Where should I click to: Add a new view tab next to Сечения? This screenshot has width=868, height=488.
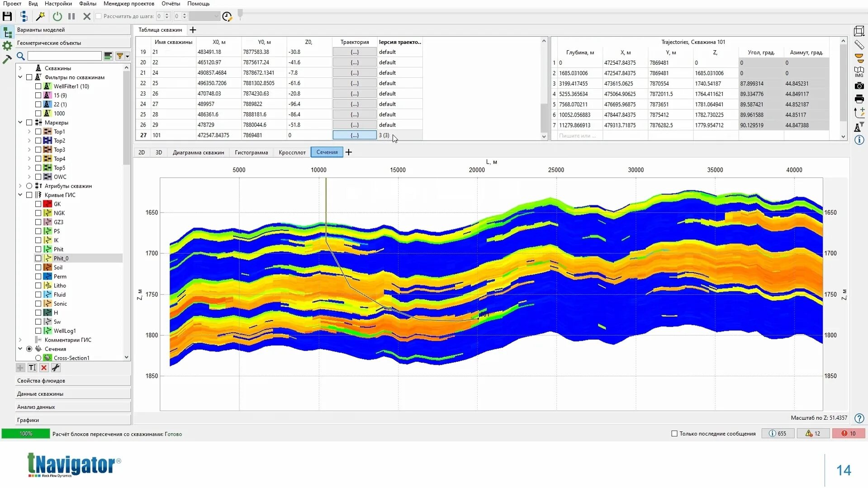click(349, 152)
